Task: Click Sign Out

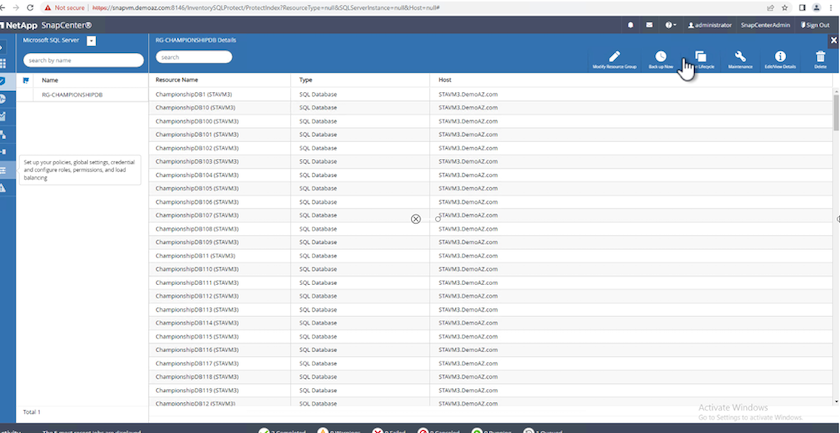Action: coord(815,25)
